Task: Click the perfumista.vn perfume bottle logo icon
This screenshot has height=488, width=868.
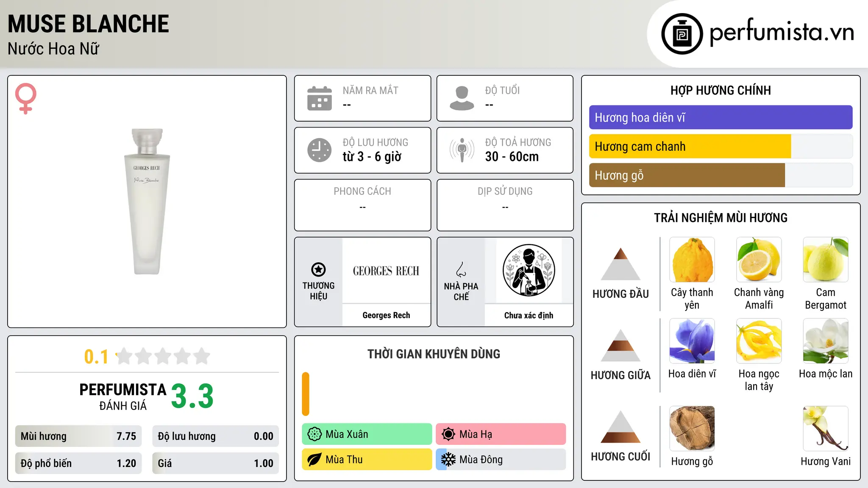Action: [x=682, y=34]
